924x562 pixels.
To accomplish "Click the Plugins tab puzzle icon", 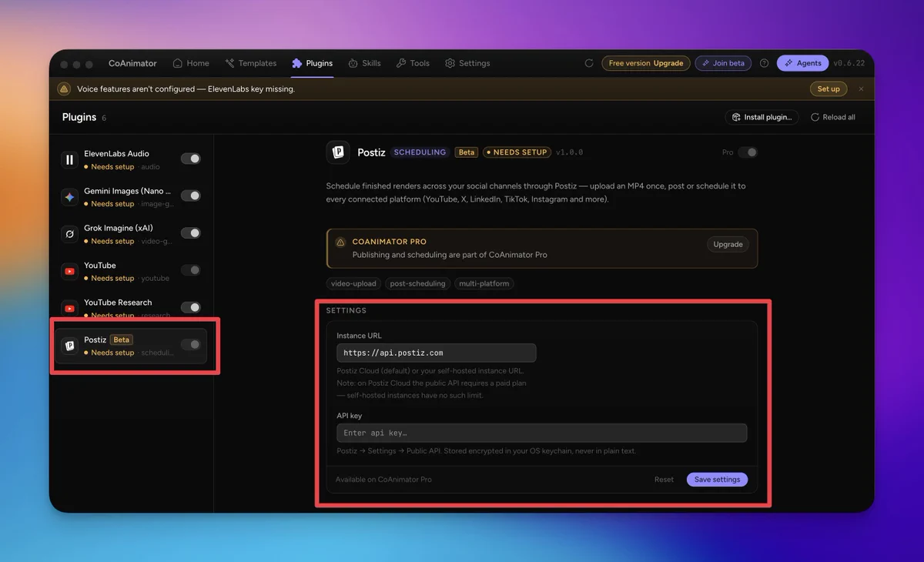I will pos(296,63).
